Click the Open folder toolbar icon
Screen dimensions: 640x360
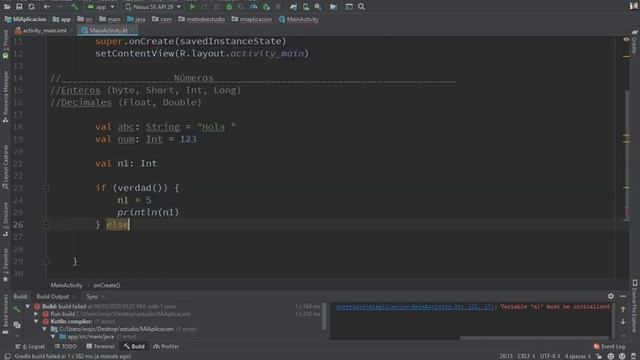tap(7, 7)
